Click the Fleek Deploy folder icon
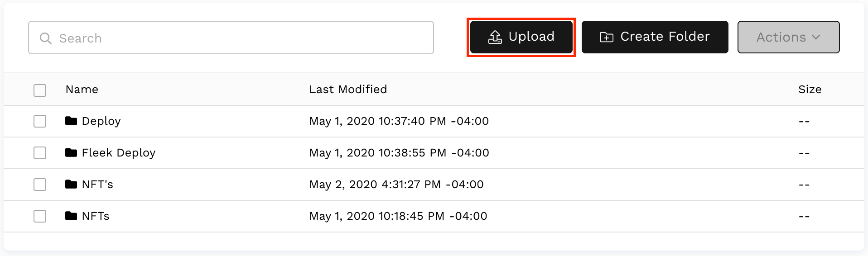The height and width of the screenshot is (256, 868). 71,152
